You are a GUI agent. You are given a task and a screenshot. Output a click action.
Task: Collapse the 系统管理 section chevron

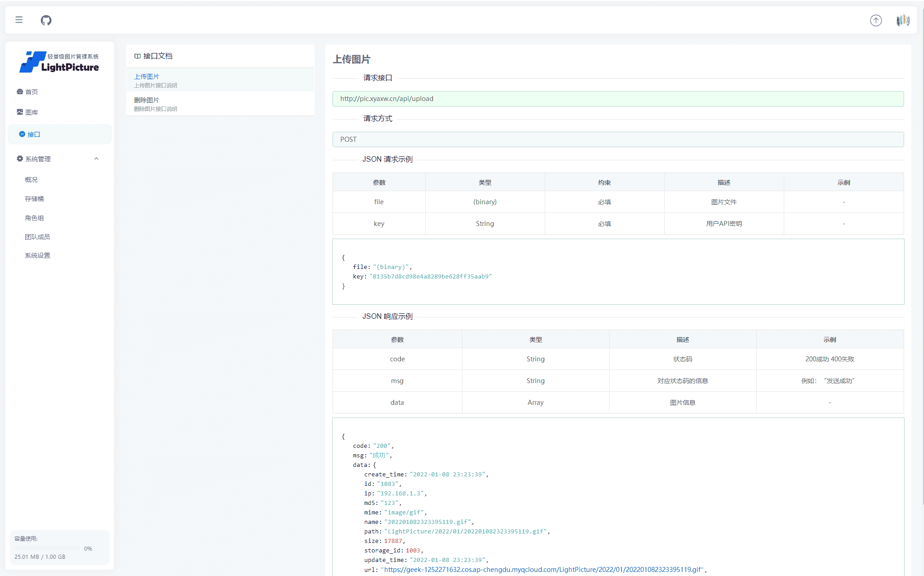point(96,159)
